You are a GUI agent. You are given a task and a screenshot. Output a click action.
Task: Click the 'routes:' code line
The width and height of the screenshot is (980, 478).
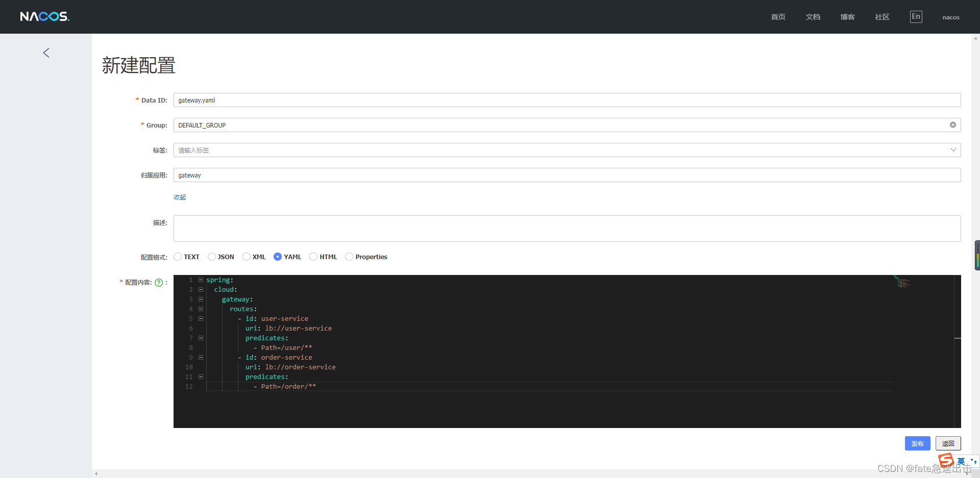[243, 309]
